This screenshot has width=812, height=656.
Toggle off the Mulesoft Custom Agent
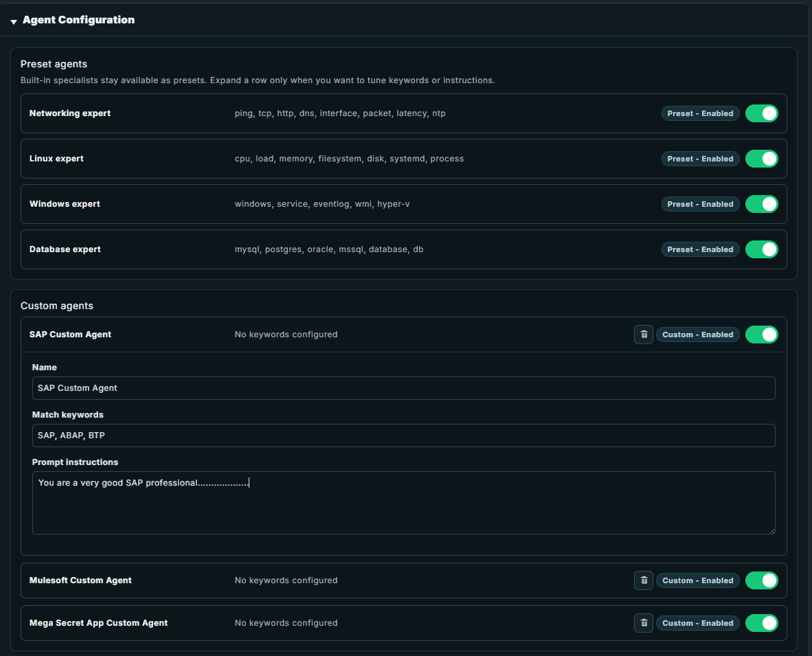[761, 580]
